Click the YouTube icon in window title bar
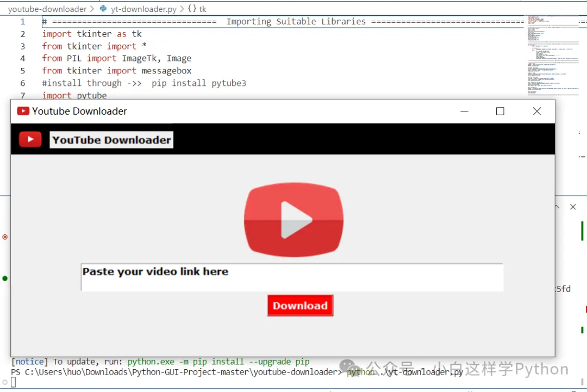 (23, 111)
